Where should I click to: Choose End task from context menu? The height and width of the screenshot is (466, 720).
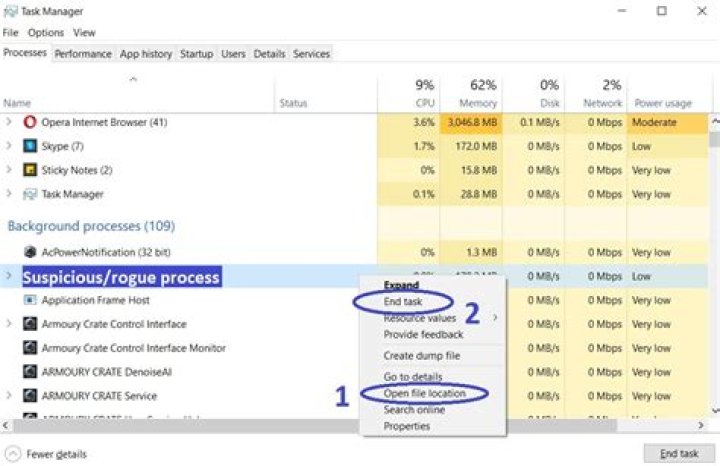tap(404, 301)
